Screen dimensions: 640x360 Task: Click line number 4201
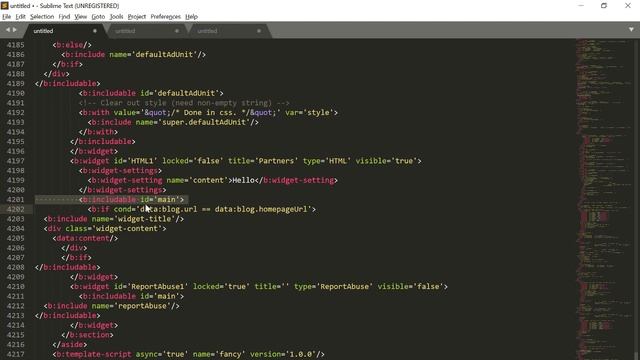pyautogui.click(x=16, y=200)
